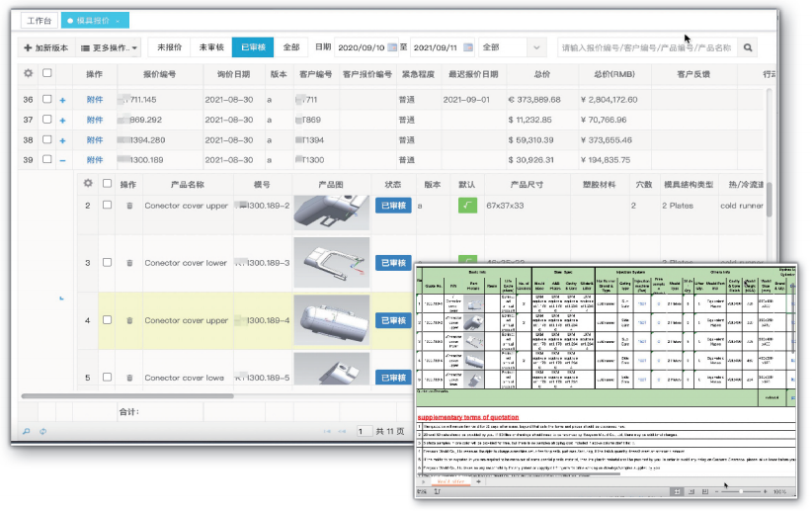Open the main table column settings gear
The image size is (812, 513).
tap(28, 73)
